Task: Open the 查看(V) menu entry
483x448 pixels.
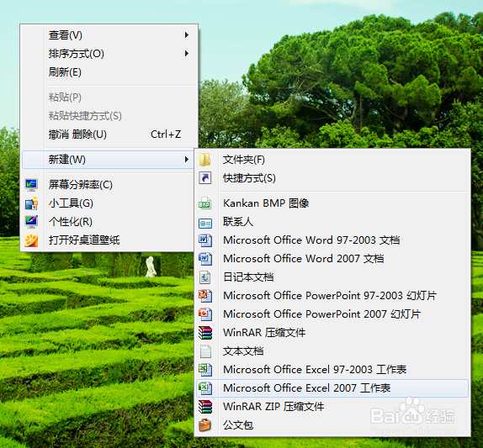Action: coord(109,35)
